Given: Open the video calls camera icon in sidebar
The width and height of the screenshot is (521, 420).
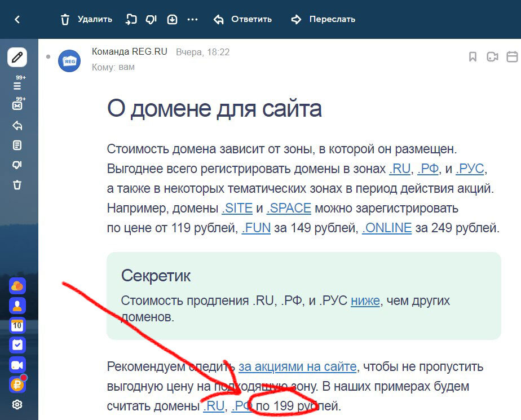Looking at the screenshot, I should (x=17, y=365).
